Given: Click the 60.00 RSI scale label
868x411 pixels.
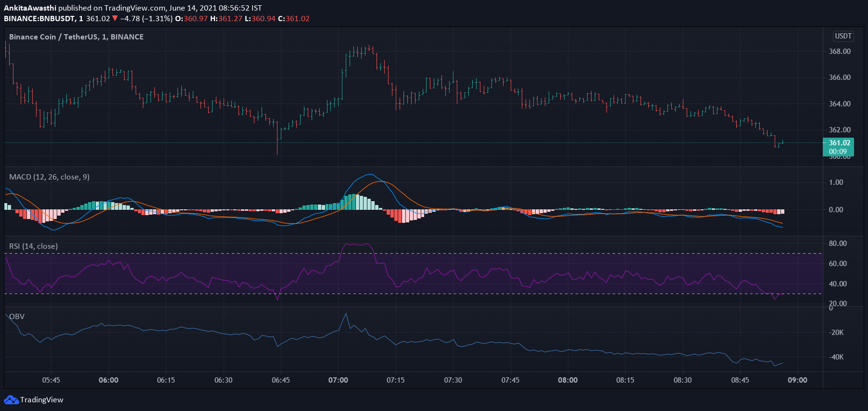Looking at the screenshot, I should point(838,264).
